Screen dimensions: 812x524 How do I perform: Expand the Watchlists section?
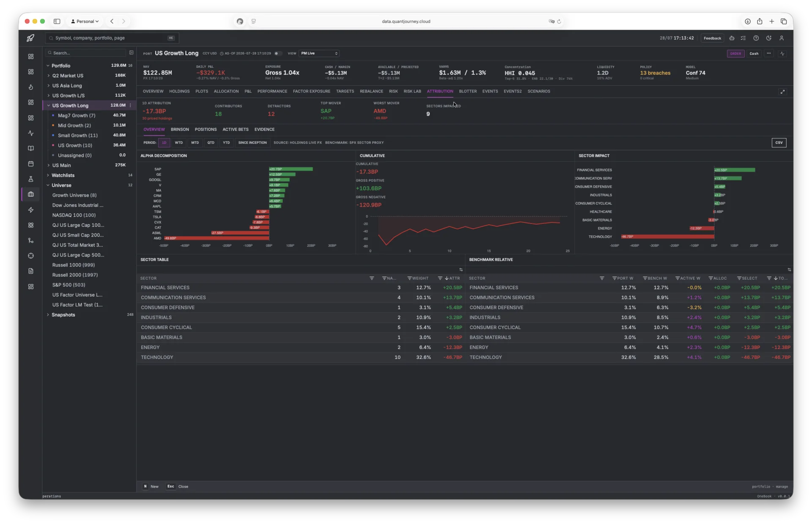point(48,175)
